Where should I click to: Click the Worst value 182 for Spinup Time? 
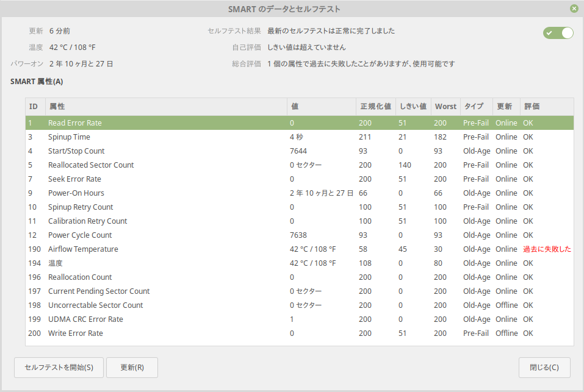(x=440, y=137)
